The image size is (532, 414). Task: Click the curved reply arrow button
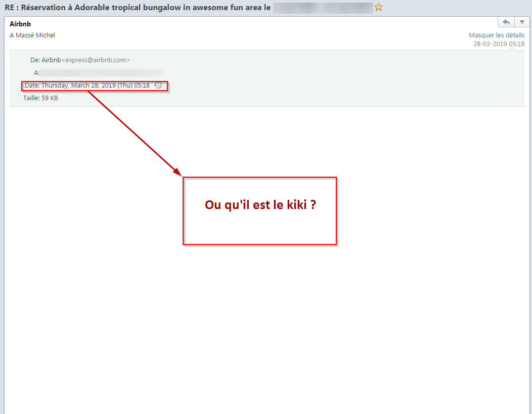tap(506, 21)
